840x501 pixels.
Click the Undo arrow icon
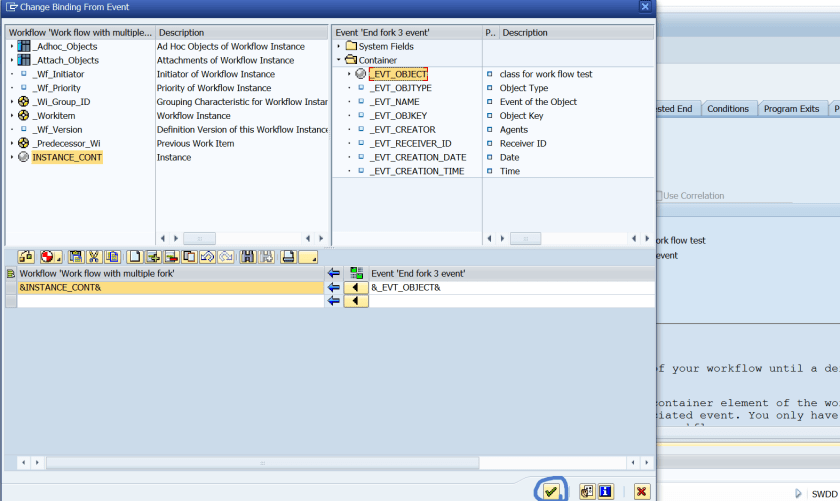[207, 257]
